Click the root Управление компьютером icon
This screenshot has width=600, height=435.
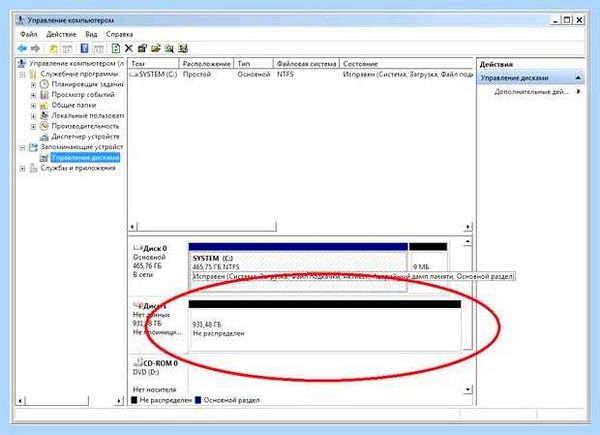point(22,63)
